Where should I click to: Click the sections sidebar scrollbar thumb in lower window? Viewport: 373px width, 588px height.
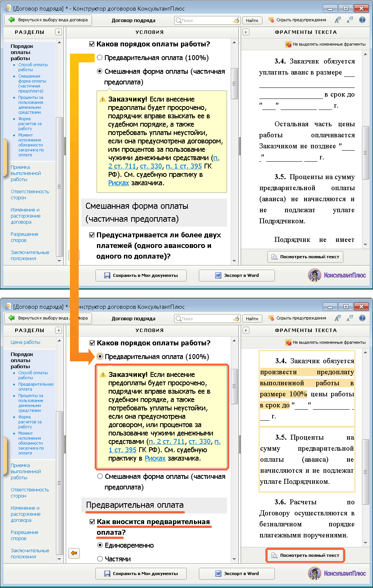59,483
